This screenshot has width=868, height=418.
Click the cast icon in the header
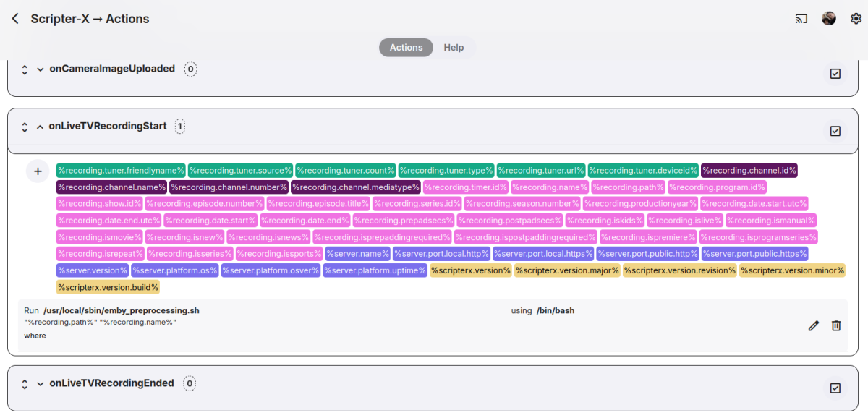coord(801,18)
